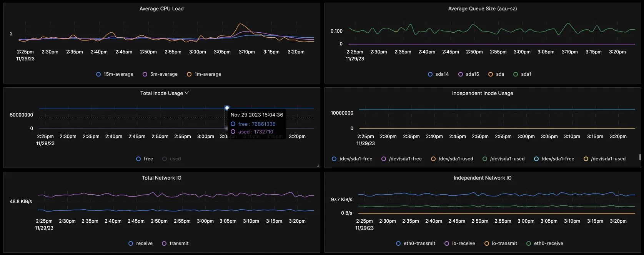Toggle the sda15 series in queue legend

coord(468,74)
